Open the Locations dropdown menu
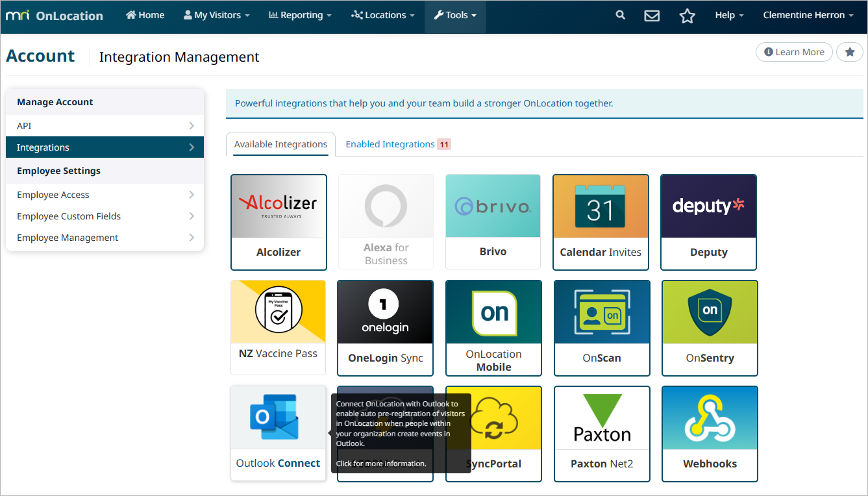 coord(382,15)
